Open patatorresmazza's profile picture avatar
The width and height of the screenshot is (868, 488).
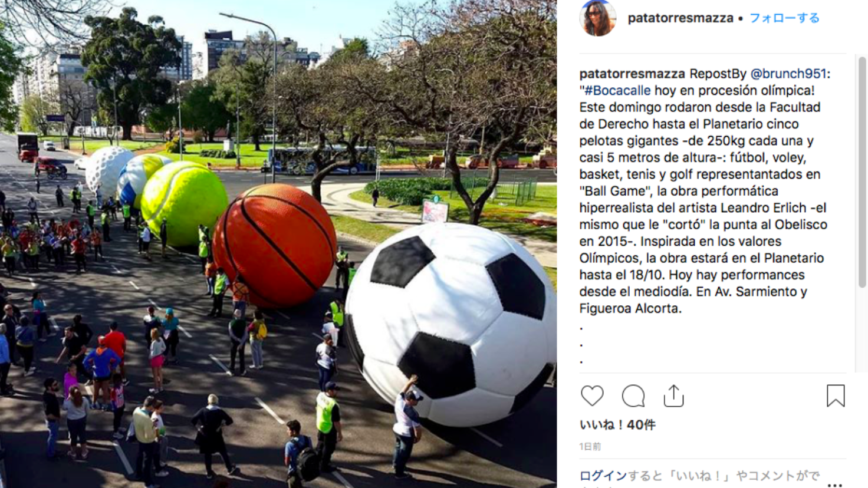(x=597, y=18)
